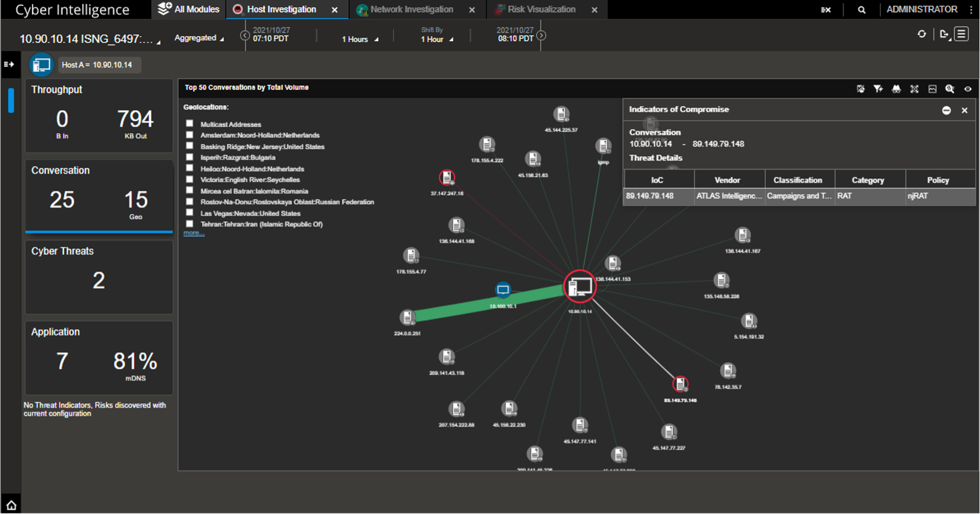Click the Home icon at bottom left
Image resolution: width=980 pixels, height=514 pixels.
coord(11,505)
